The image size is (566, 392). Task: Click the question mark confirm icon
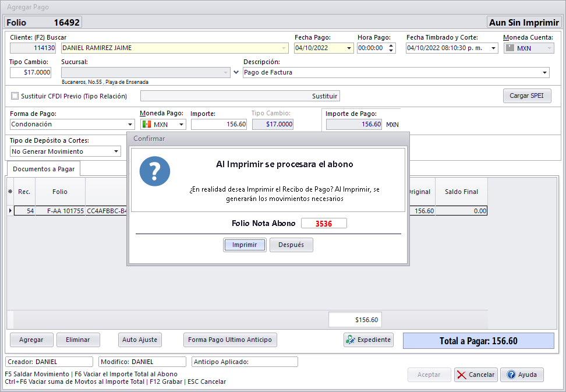coord(155,171)
